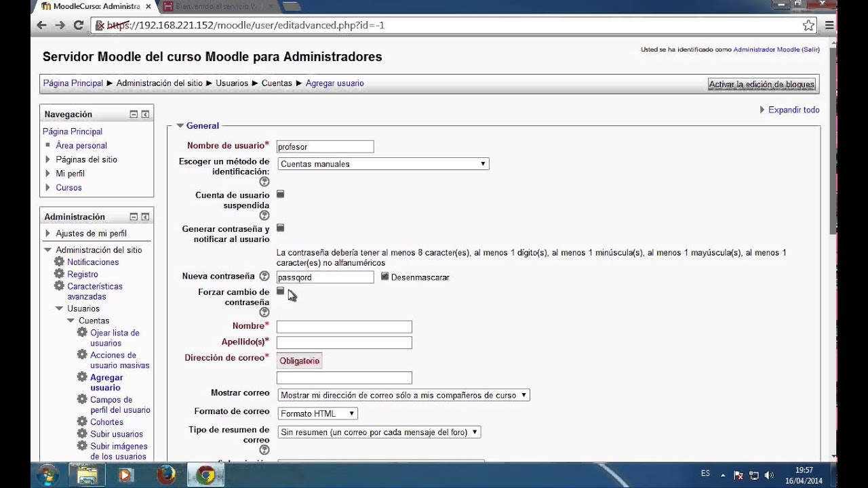Click the gear icon beside Registro
Screen dimensions: 868x488
click(x=59, y=274)
